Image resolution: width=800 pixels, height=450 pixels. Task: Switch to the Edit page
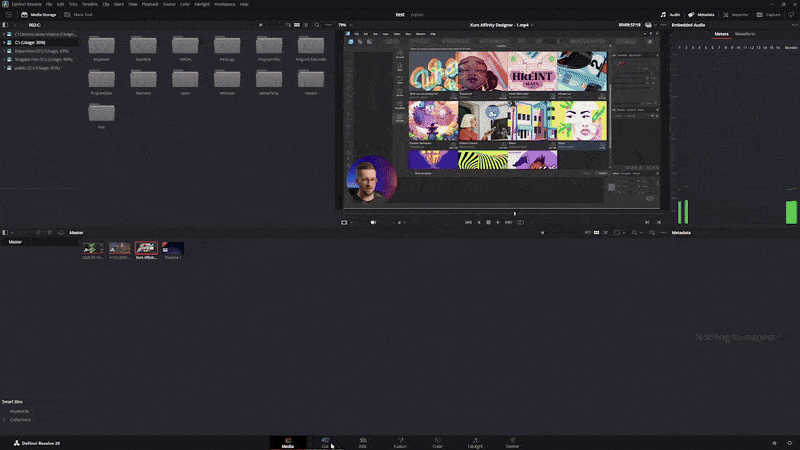click(363, 443)
